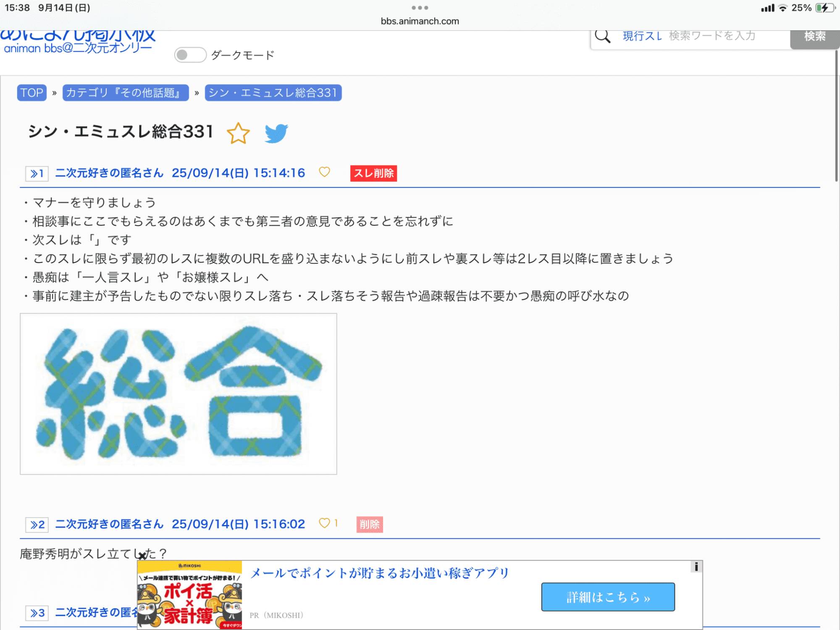Tap the three-dot menu at top
Screen dimensions: 840x630
(420, 8)
